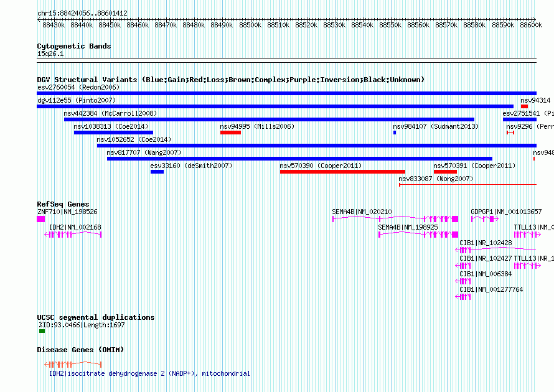Click the long red nsv570390 (Cooper2011) bar
Image resolution: width=554 pixels, height=392 pixels.
(343, 172)
